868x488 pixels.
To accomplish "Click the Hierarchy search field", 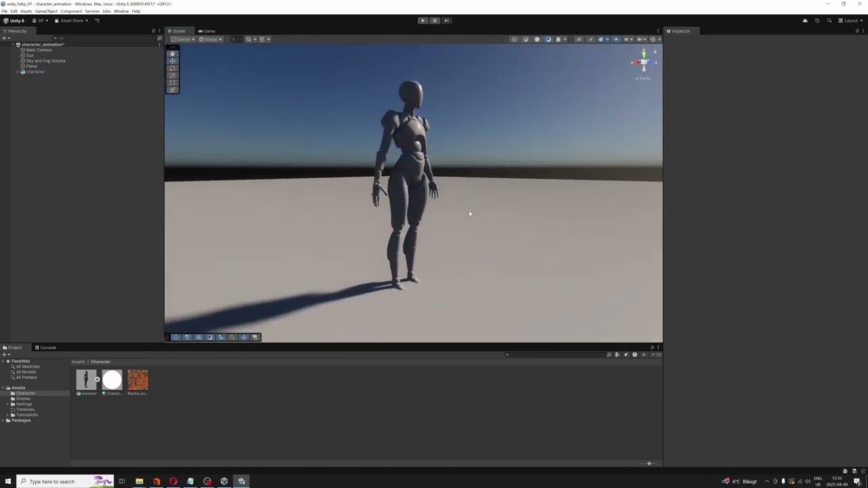I will [x=105, y=38].
